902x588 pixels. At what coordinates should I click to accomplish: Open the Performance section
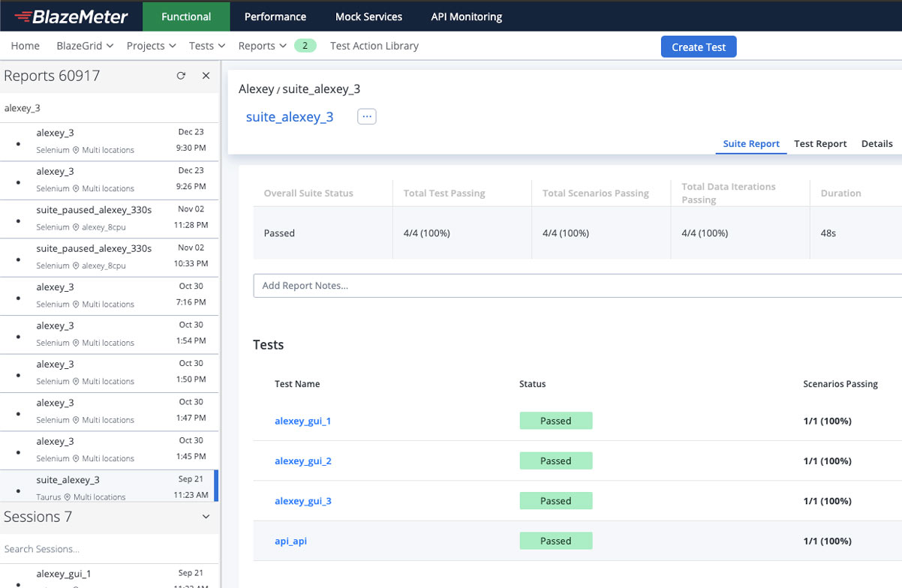(275, 16)
